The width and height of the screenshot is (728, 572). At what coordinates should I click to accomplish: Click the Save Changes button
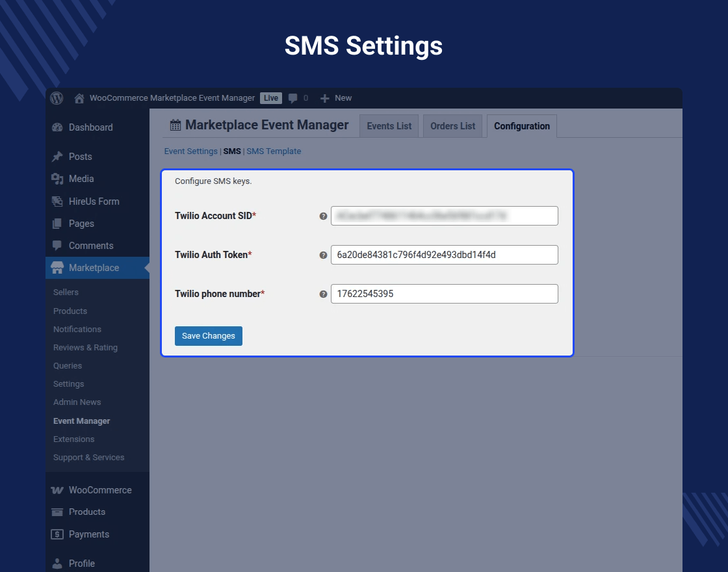click(208, 335)
